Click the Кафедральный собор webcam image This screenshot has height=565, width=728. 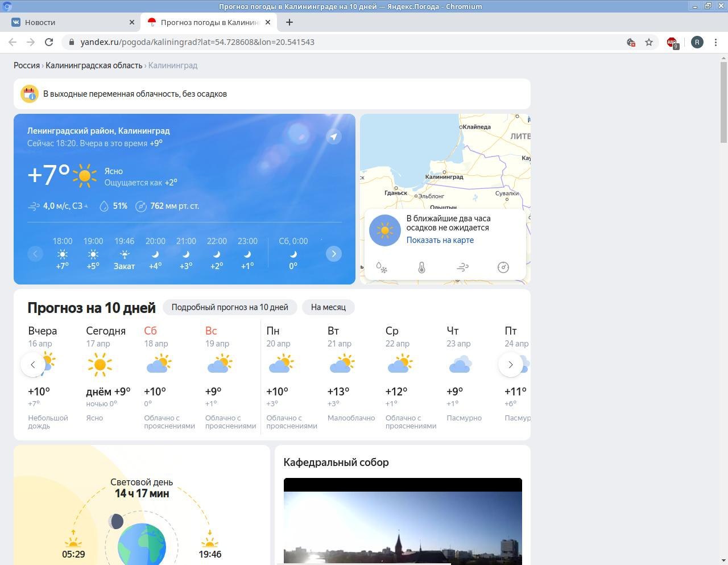pyautogui.click(x=403, y=521)
